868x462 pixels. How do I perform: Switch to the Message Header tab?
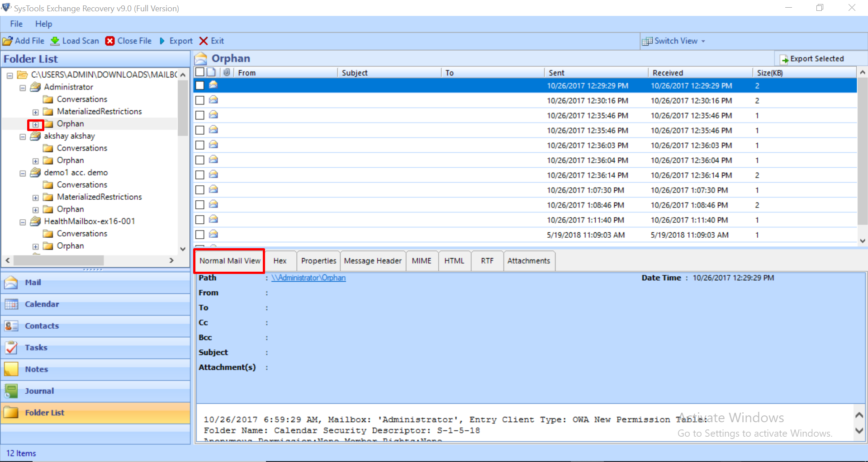pyautogui.click(x=373, y=261)
